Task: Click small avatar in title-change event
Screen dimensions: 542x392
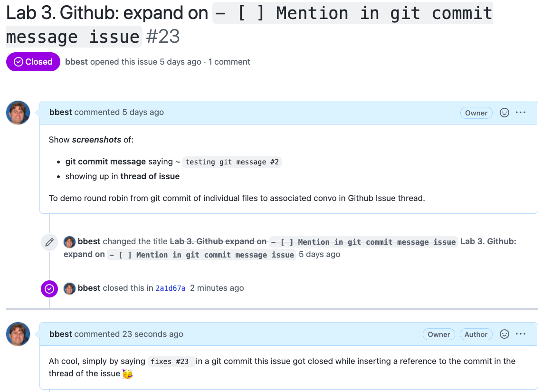Action: (69, 242)
